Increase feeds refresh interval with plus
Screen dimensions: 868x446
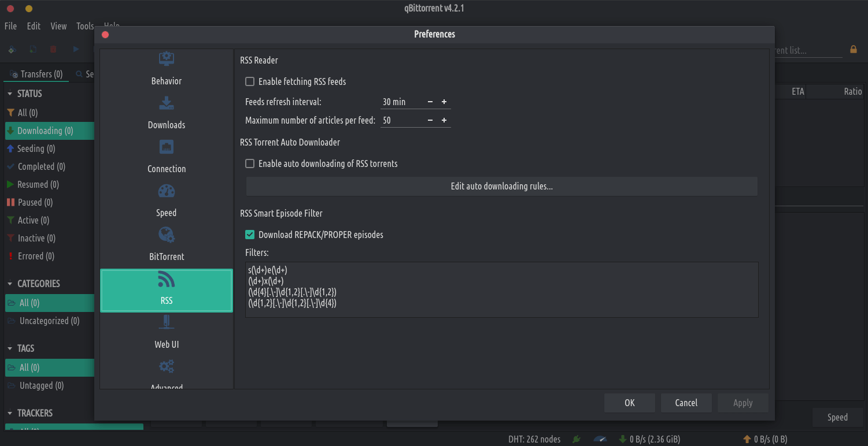click(444, 102)
